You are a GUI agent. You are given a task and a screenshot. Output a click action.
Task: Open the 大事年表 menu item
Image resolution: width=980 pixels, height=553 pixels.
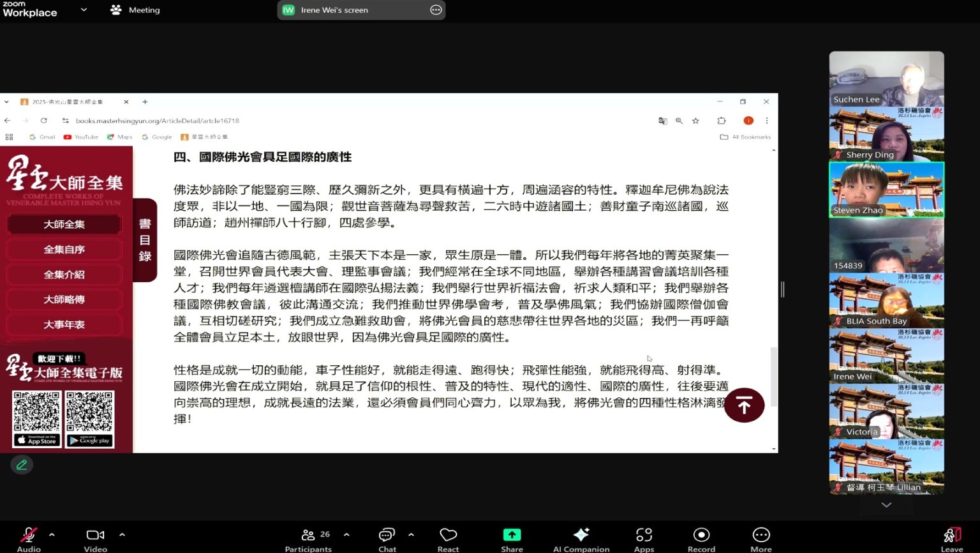64,324
